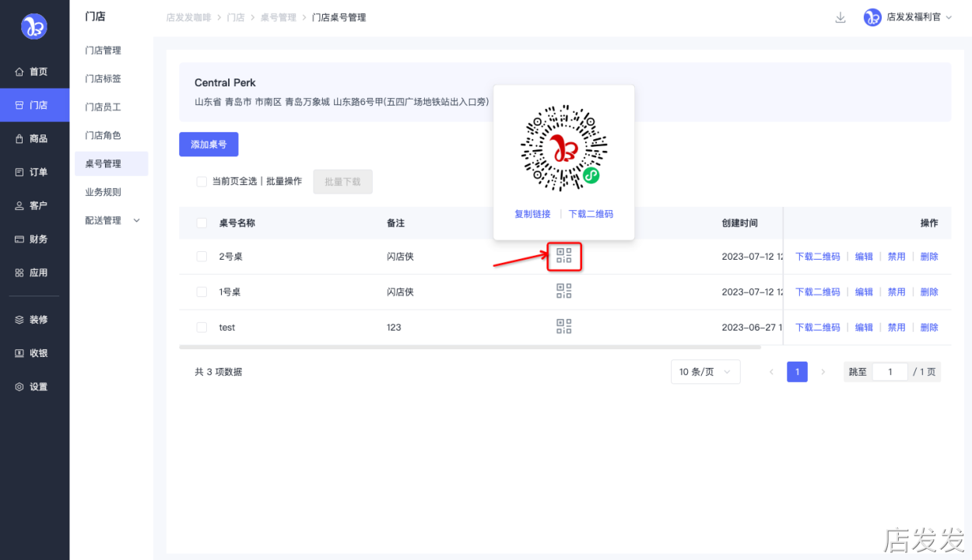
Task: Click the user avatar in the top bar
Action: coord(872,17)
